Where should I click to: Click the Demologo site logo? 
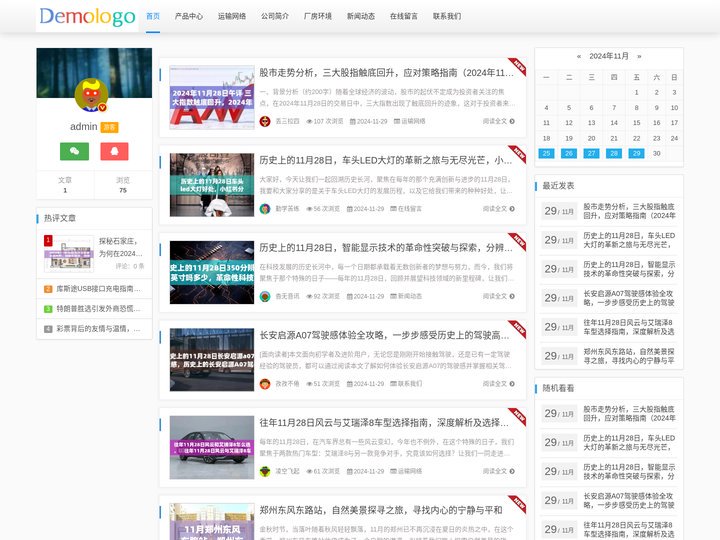(87, 17)
